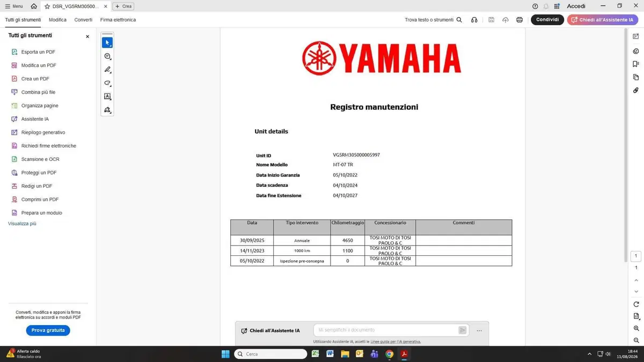
Task: Close the DSR_VG5RM30500 document tab
Action: pos(106,6)
